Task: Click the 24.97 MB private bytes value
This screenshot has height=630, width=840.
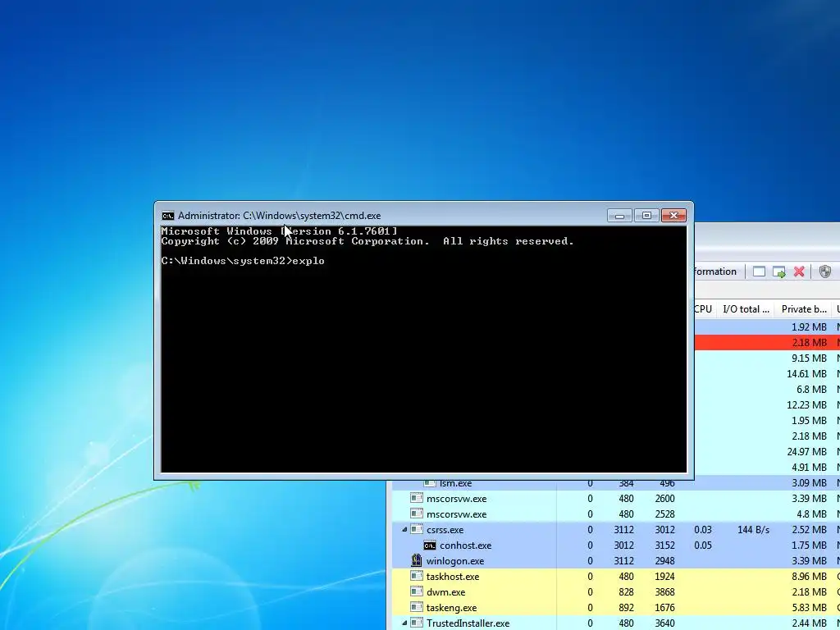Action: [806, 452]
